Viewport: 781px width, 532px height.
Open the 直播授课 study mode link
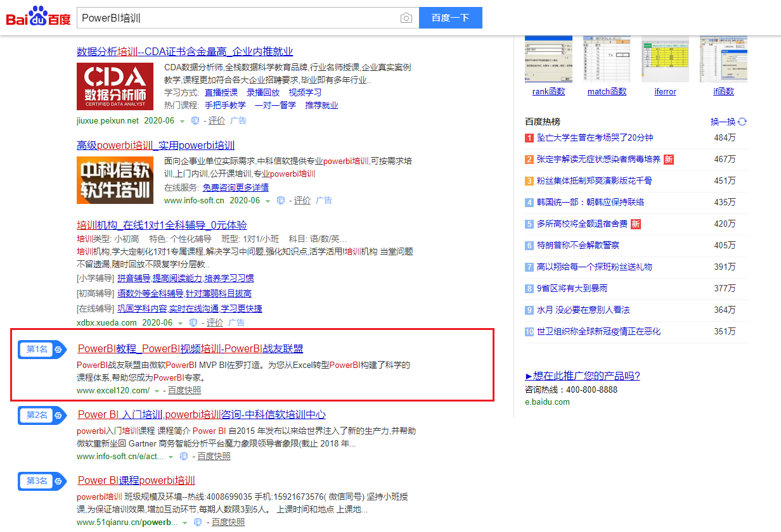[x=221, y=92]
